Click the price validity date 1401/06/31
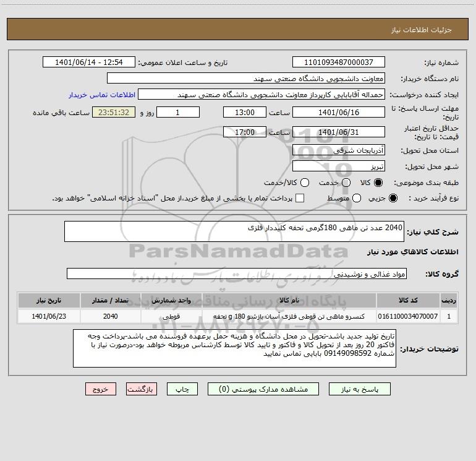The height and width of the screenshot is (461, 476). pyautogui.click(x=339, y=132)
